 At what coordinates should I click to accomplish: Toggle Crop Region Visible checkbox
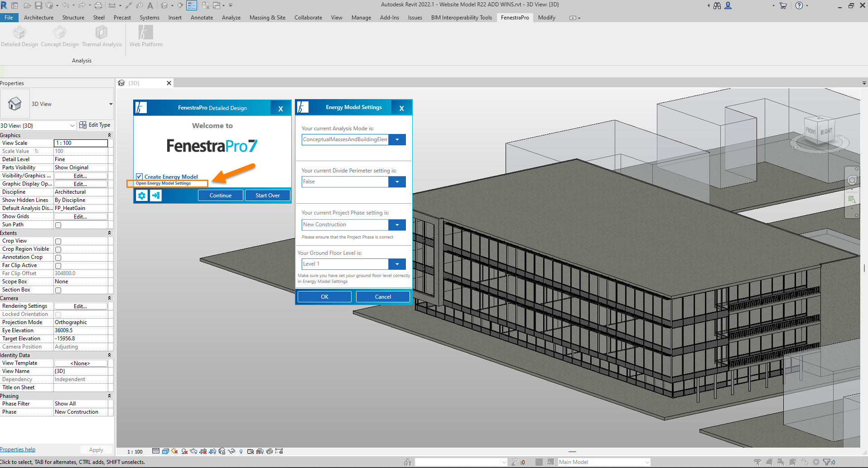[x=58, y=249]
